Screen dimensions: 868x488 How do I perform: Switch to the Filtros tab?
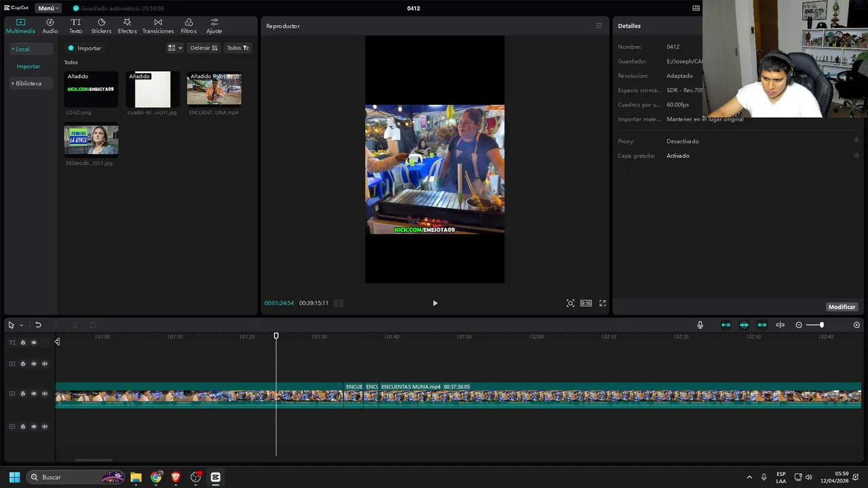click(x=189, y=26)
